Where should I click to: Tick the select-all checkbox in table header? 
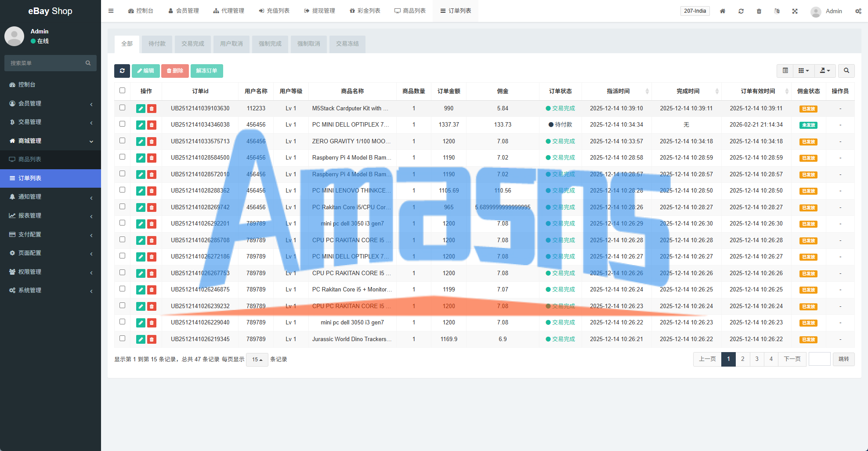tap(123, 91)
